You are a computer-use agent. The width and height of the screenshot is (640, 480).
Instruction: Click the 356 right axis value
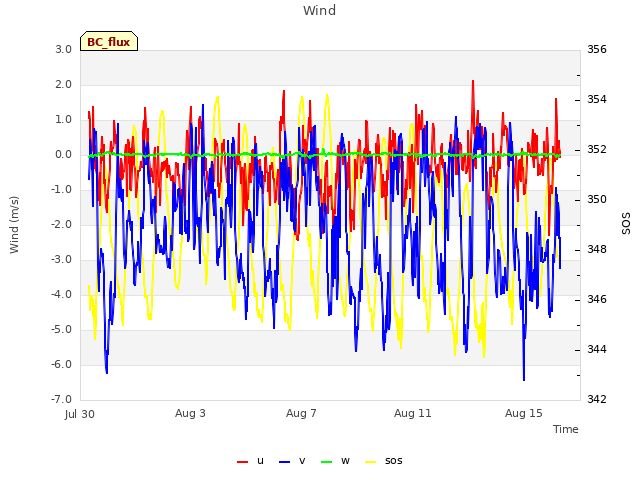(597, 49)
